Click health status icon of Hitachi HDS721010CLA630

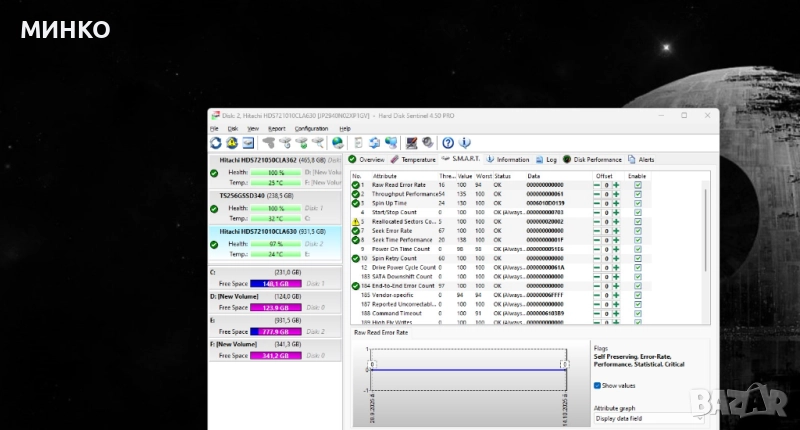click(214, 243)
